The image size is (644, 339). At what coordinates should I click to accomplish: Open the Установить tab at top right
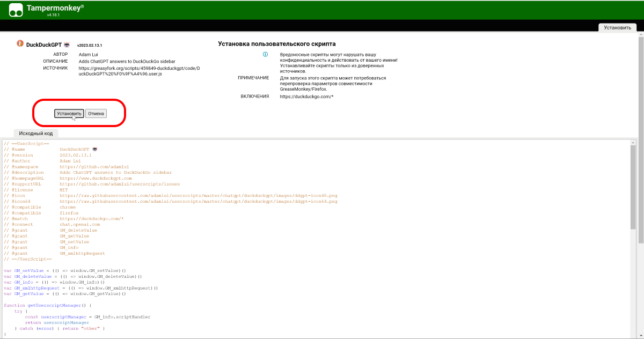click(x=617, y=27)
